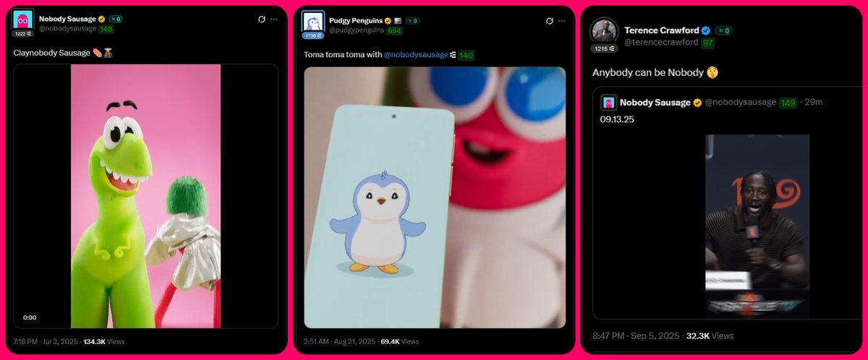Click the 1222 badge under Nobody Sausage avatar
Screen dimensions: 868x360
[x=22, y=34]
